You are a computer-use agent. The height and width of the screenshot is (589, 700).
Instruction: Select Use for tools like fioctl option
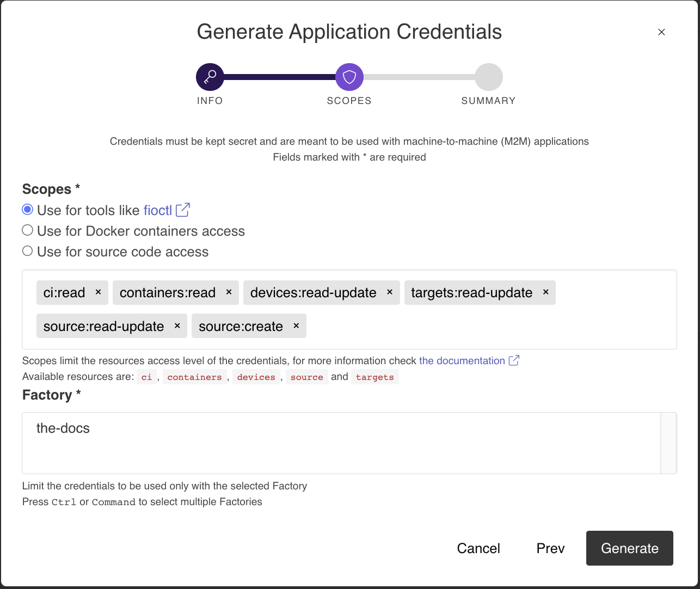coord(28,210)
